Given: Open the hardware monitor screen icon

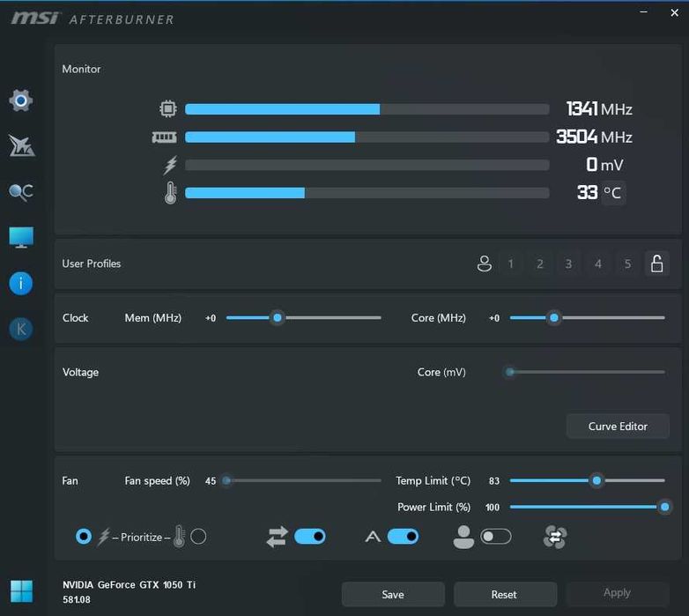Looking at the screenshot, I should tap(21, 237).
